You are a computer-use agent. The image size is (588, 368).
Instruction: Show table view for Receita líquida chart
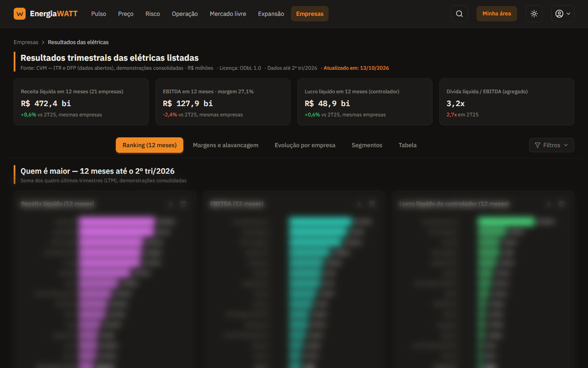183,204
